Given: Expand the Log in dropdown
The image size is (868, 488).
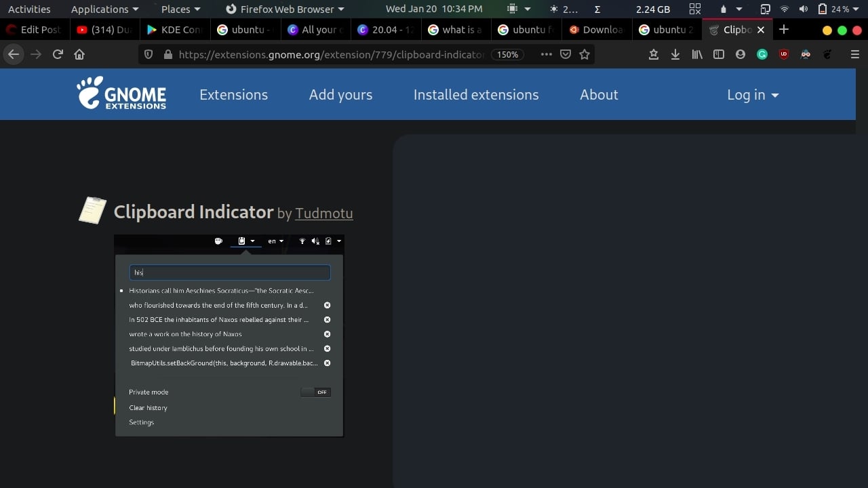Looking at the screenshot, I should click(x=753, y=95).
